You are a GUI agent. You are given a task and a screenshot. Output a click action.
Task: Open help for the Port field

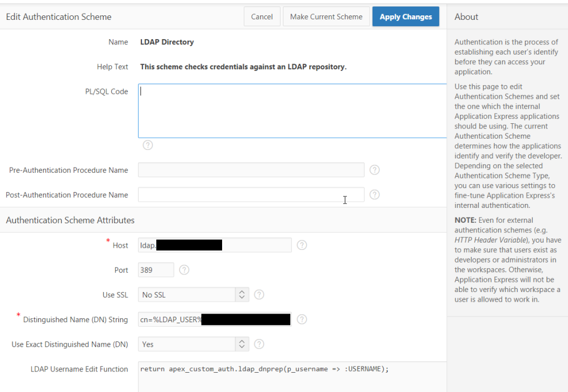pos(184,270)
